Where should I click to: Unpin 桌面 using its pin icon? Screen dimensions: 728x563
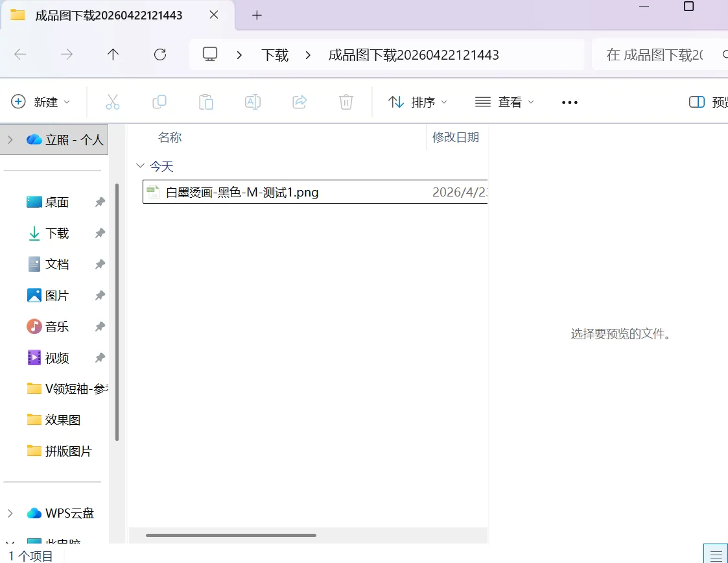click(x=100, y=202)
